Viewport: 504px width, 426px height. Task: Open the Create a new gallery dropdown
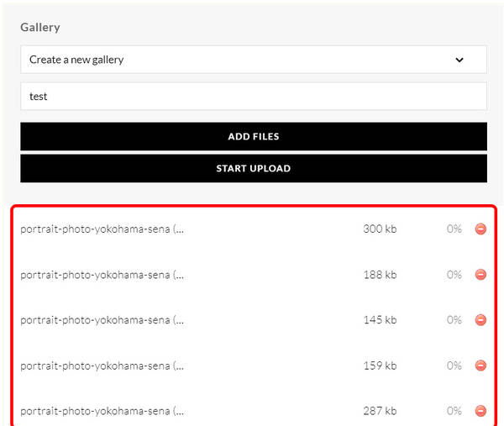click(244, 60)
